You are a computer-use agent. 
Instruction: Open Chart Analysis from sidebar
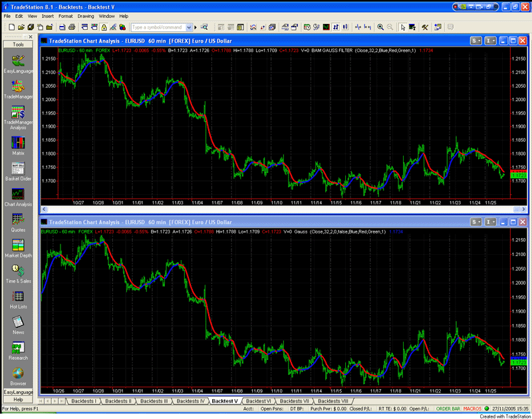(x=18, y=194)
